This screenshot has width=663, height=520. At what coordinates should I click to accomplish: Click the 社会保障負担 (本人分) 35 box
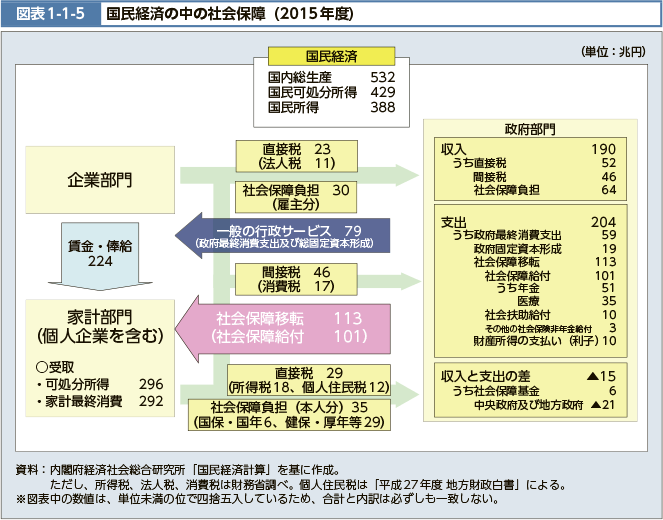pyautogui.click(x=289, y=414)
